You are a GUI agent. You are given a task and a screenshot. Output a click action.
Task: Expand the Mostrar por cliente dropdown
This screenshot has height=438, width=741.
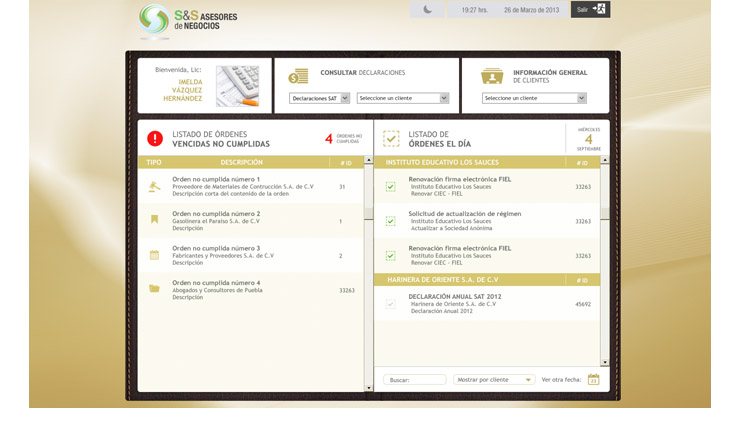494,380
